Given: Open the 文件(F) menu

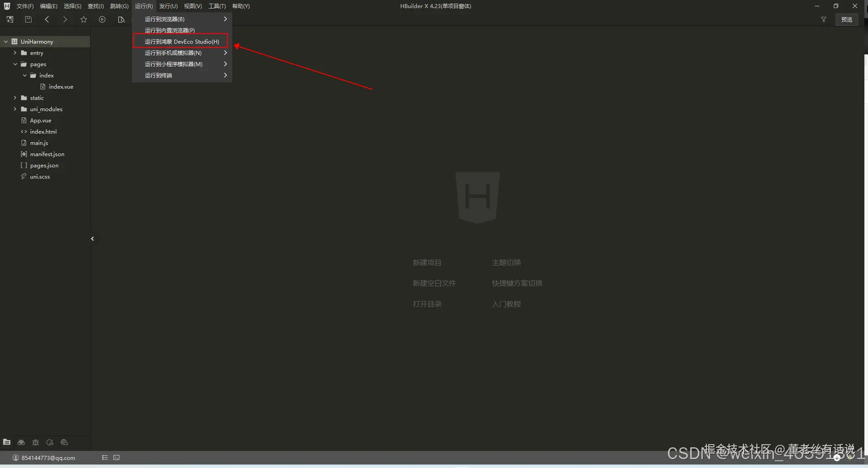Looking at the screenshot, I should [25, 6].
